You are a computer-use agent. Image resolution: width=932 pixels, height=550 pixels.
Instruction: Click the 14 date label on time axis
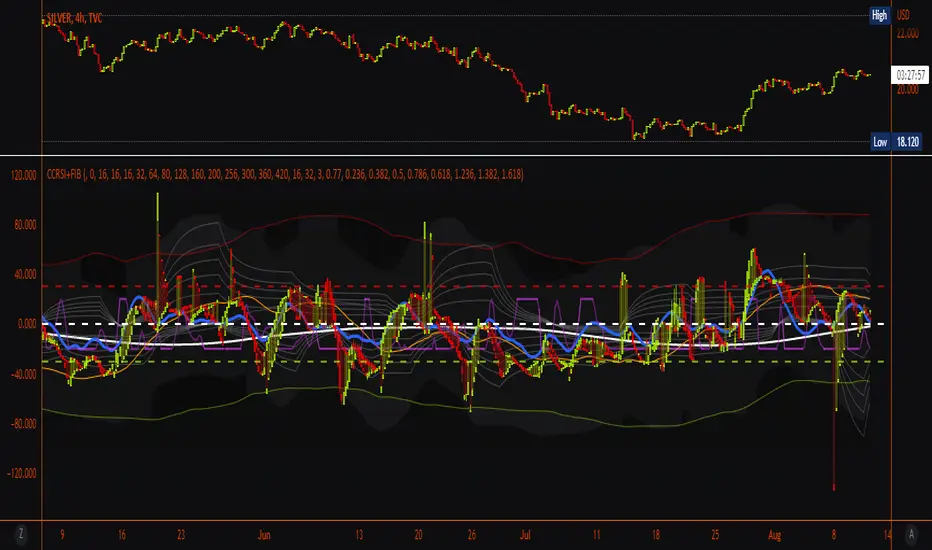coord(887,535)
